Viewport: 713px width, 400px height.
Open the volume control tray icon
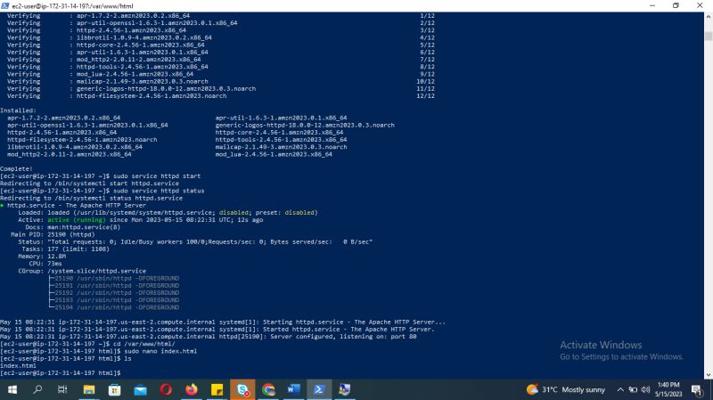tap(646, 390)
